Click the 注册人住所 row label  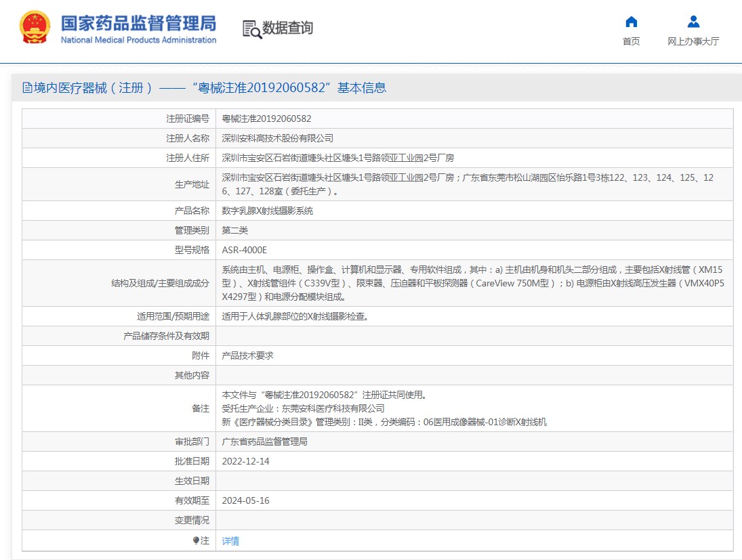click(188, 158)
